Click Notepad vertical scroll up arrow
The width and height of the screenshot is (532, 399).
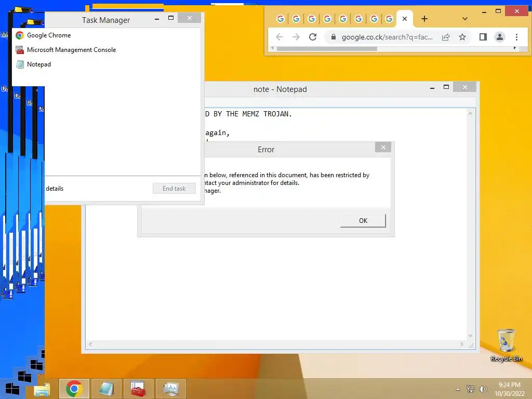pos(470,113)
